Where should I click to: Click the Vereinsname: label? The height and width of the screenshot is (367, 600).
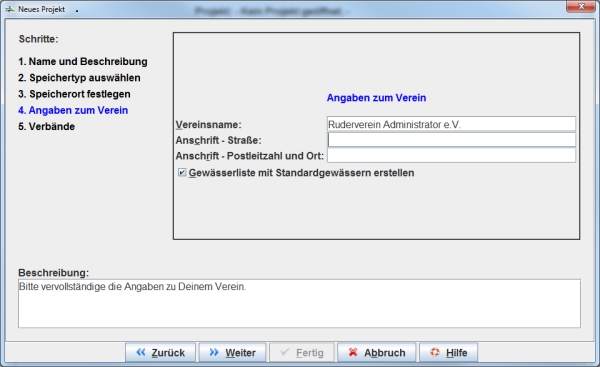[209, 125]
